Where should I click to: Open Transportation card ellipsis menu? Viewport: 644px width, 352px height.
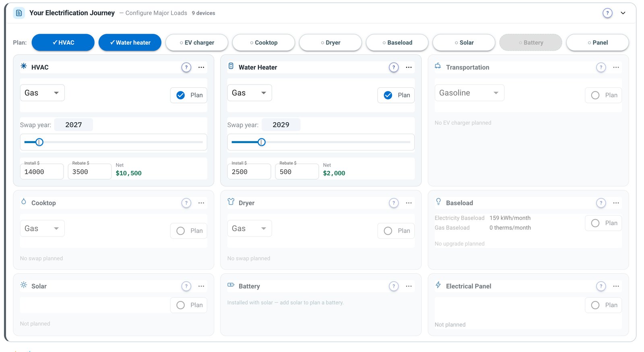616,67
